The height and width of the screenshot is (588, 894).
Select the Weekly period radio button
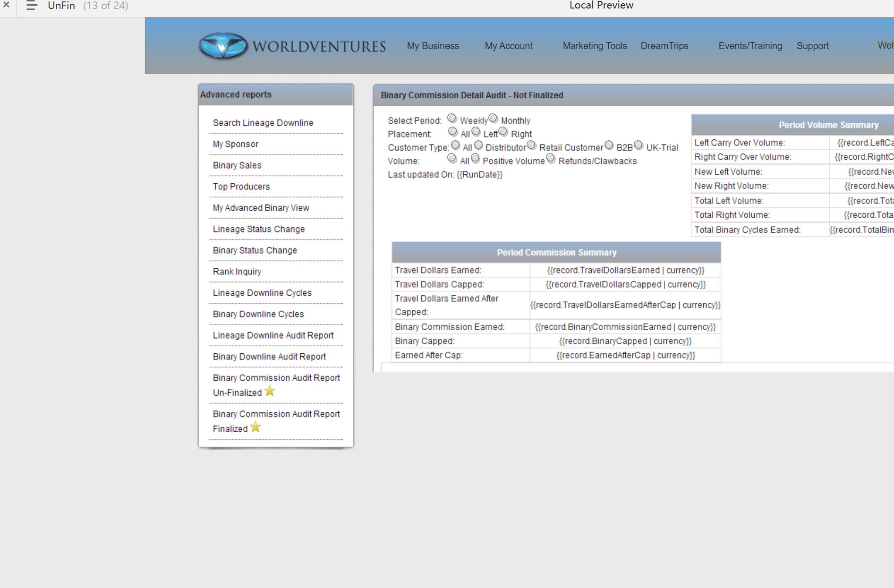(452, 119)
